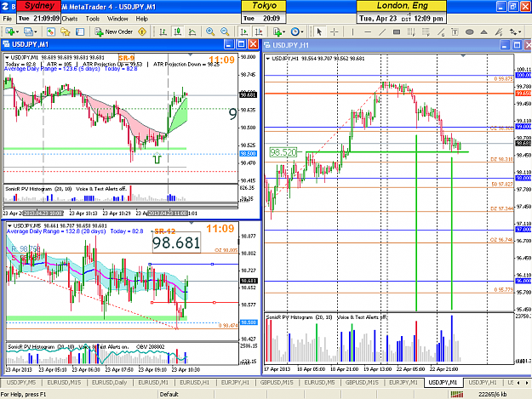Click the Zoom Out magnifier icon
Viewport: 532px width, 399px height.
[x=225, y=31]
